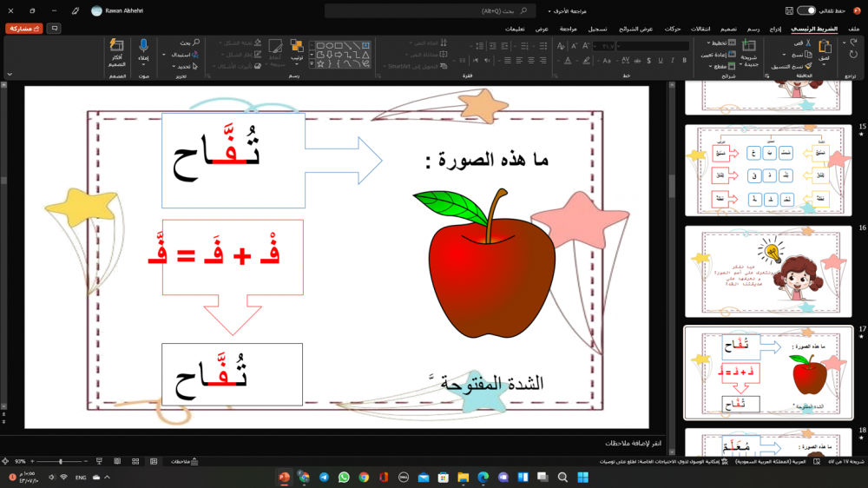868x488 pixels.
Task: Open the Animations (حركات) tab
Action: coord(672,29)
